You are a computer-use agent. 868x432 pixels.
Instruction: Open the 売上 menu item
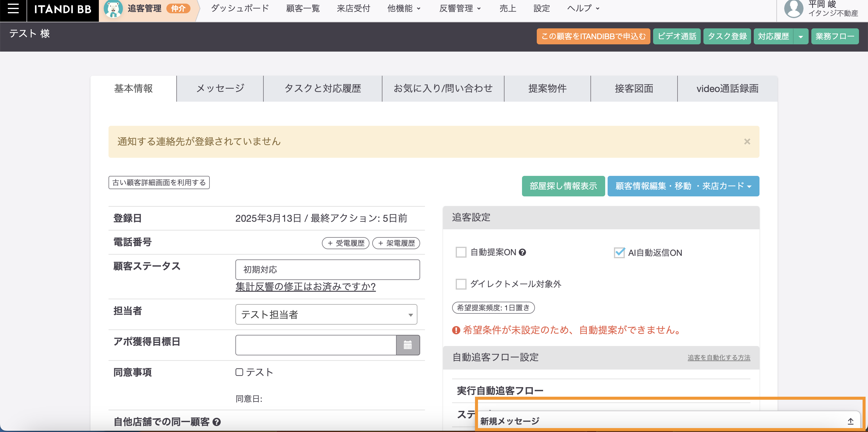coord(508,8)
